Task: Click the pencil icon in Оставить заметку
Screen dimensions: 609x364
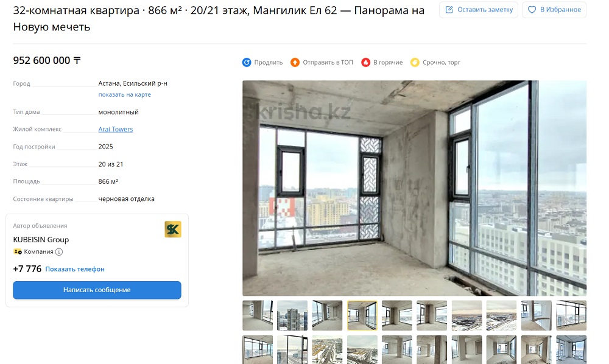Action: click(449, 10)
